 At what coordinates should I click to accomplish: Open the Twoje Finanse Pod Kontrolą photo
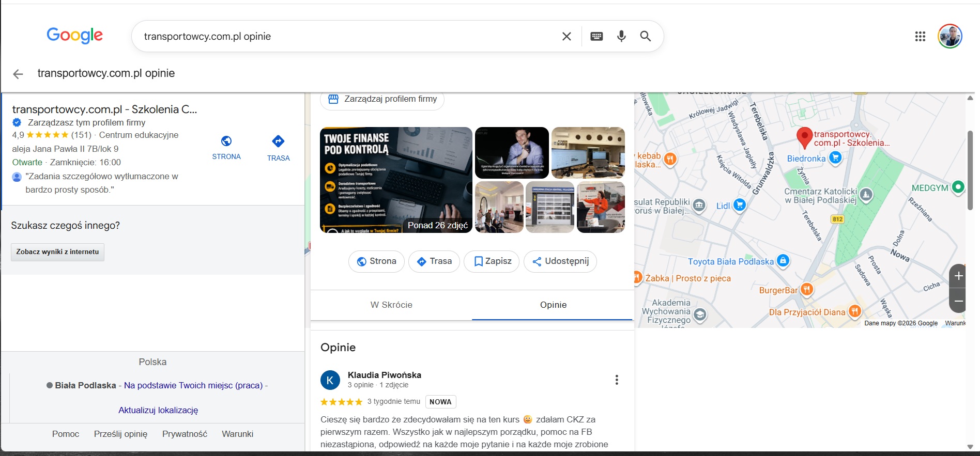coord(396,180)
